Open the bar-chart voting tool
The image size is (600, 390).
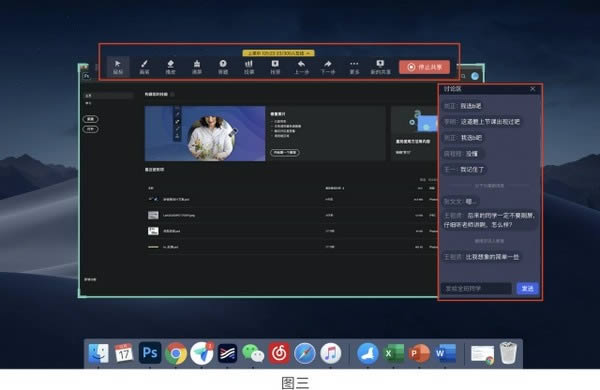pyautogui.click(x=249, y=67)
